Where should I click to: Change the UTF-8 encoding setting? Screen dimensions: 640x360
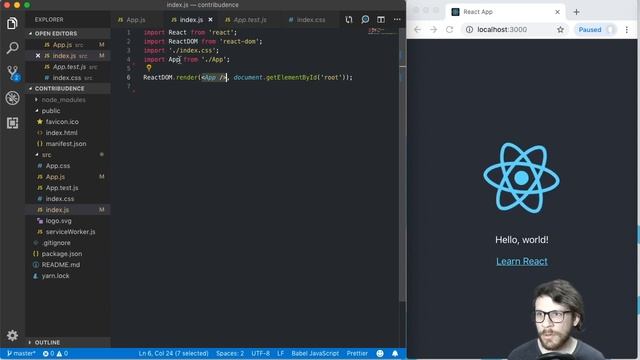click(x=260, y=353)
